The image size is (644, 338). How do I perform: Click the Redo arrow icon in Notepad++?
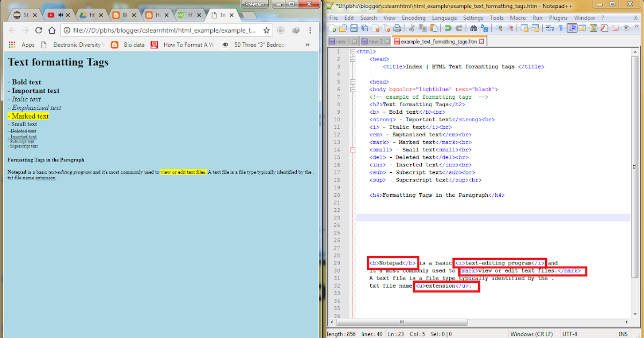[459, 28]
